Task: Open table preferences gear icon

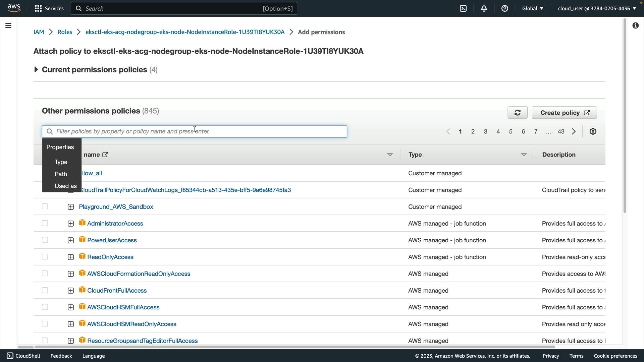Action: pyautogui.click(x=593, y=131)
